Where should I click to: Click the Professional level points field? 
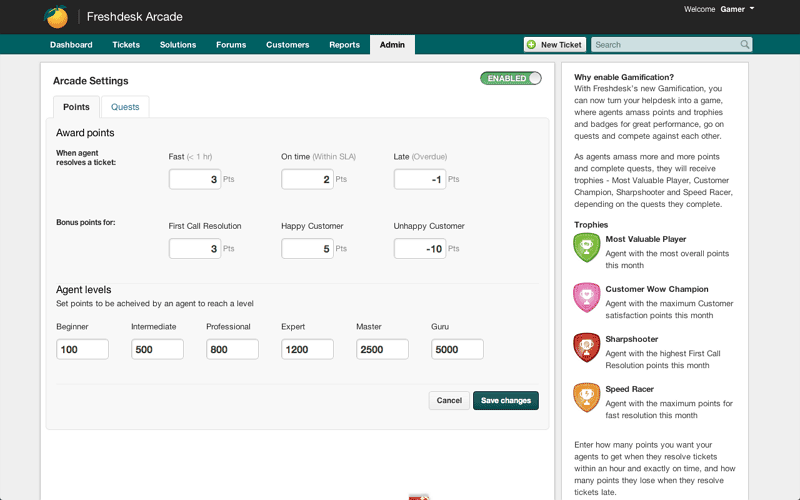tap(232, 349)
